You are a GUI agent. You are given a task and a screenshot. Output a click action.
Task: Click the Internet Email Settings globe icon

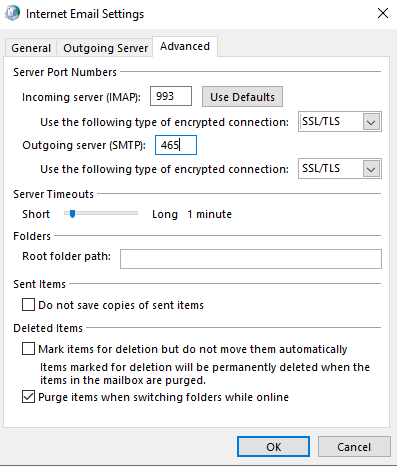point(12,13)
